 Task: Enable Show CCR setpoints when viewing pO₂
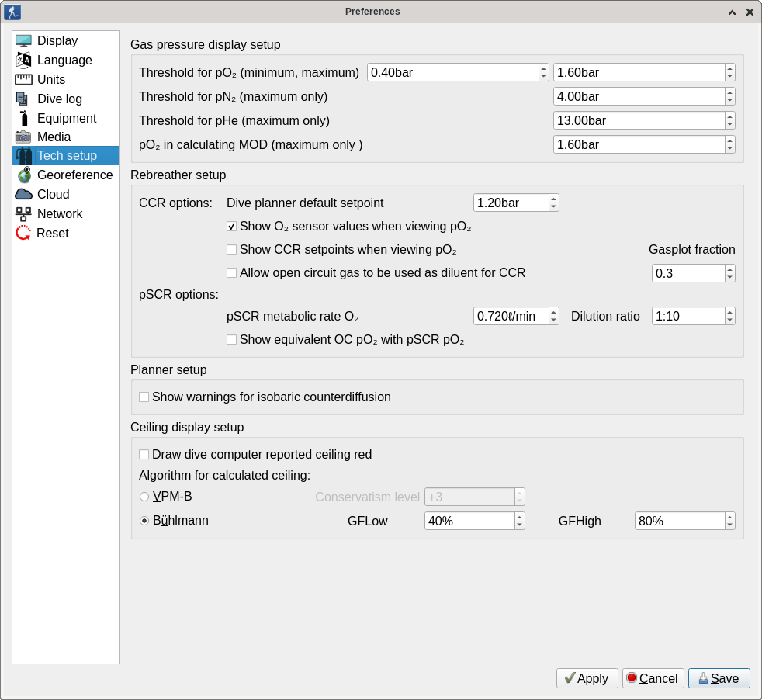pyautogui.click(x=231, y=250)
